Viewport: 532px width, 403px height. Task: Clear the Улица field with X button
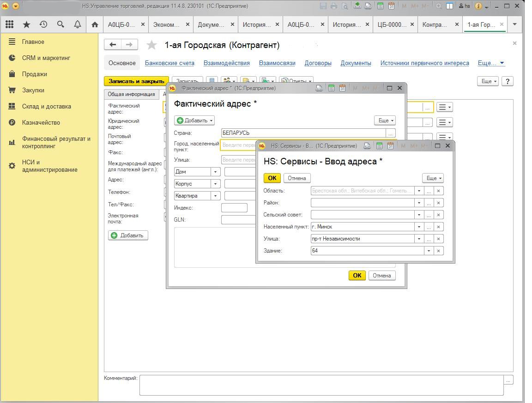(x=439, y=239)
